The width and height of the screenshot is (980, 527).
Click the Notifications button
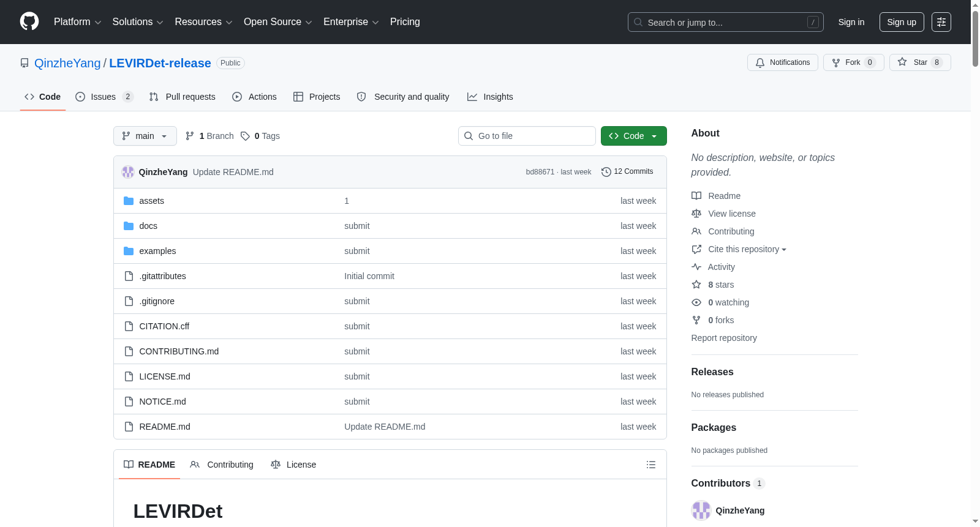(783, 62)
